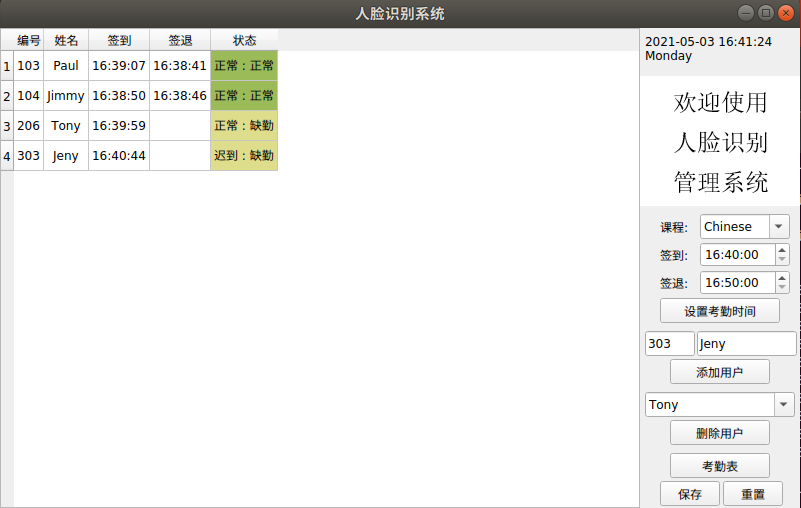Viewport: 801px width, 508px height.
Task: Click the 编号 column header
Action: [x=29, y=40]
